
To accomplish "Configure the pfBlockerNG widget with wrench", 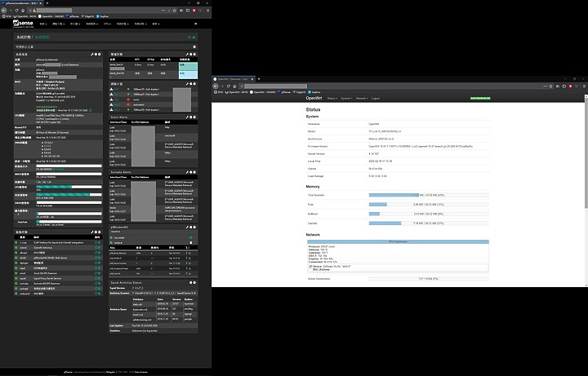I will (x=187, y=228).
